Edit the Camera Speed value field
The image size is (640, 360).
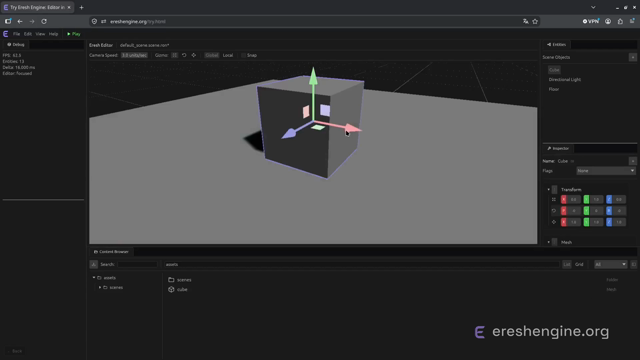pyautogui.click(x=134, y=55)
